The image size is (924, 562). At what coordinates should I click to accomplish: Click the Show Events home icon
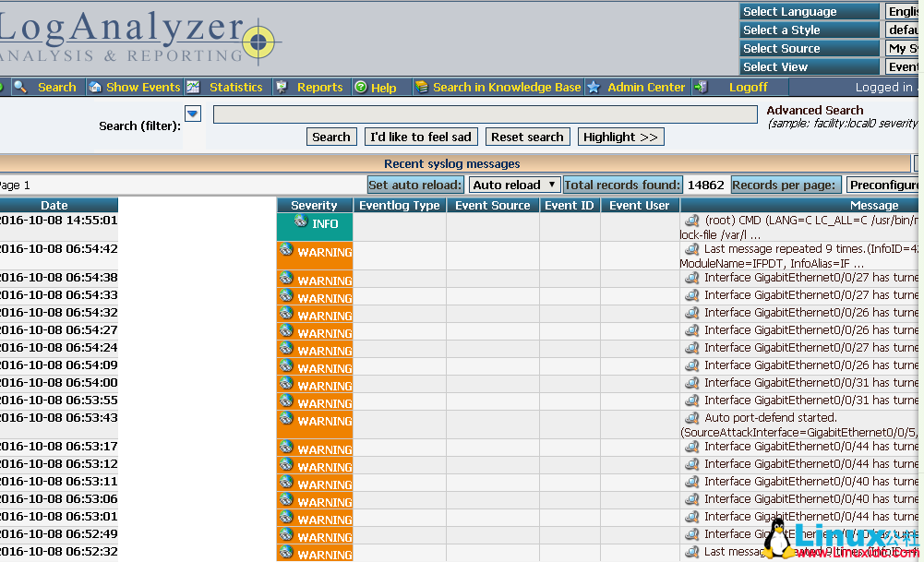click(95, 87)
